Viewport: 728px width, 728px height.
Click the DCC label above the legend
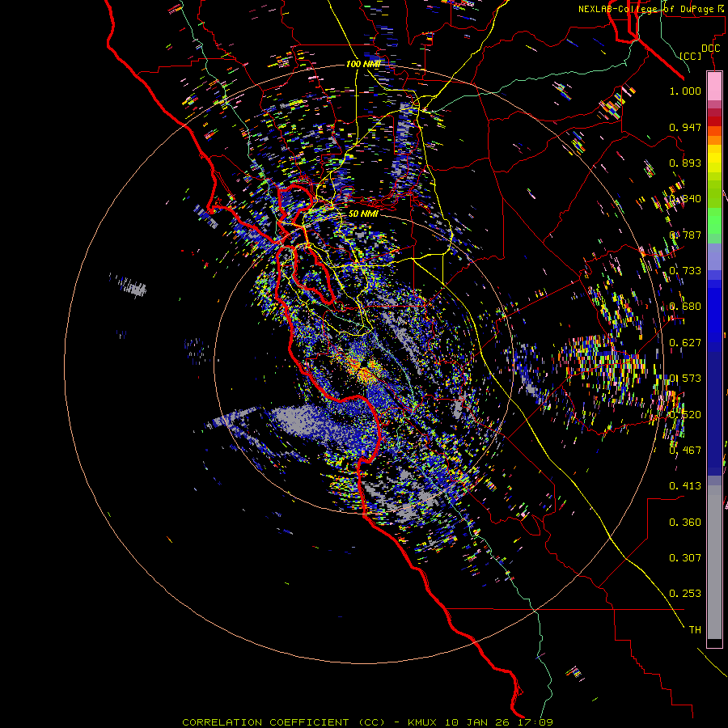pos(710,49)
